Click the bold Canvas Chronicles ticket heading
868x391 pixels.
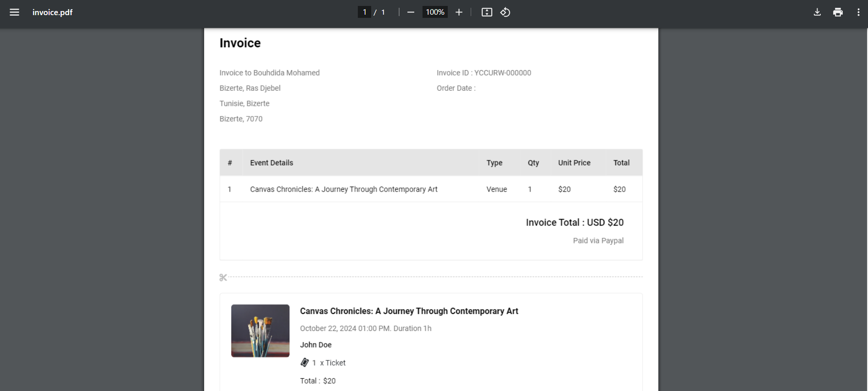(x=409, y=311)
